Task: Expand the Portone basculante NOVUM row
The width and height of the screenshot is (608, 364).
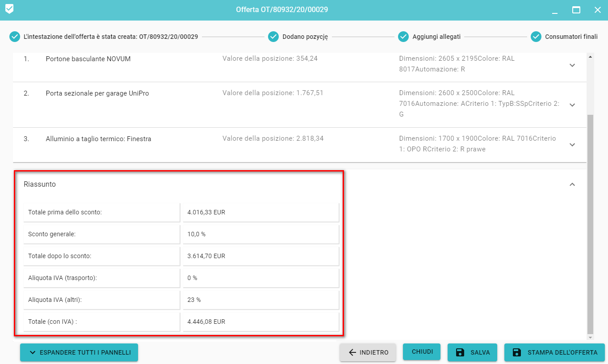Action: [x=572, y=65]
